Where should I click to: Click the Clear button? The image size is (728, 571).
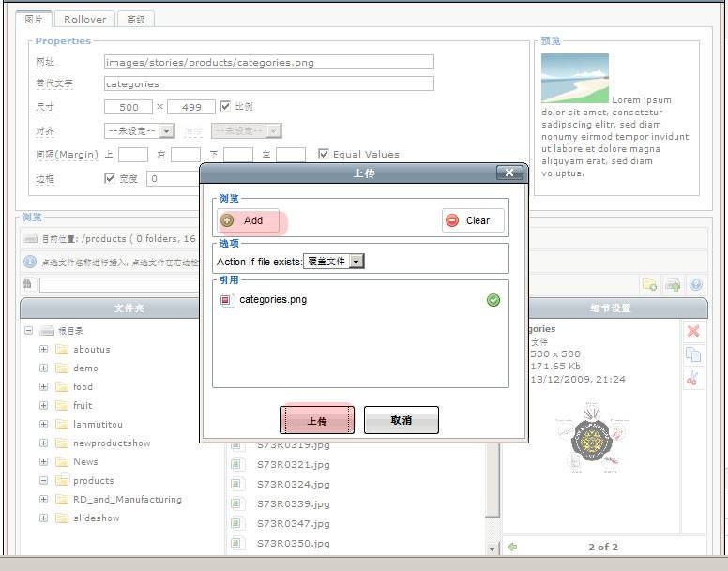click(473, 220)
